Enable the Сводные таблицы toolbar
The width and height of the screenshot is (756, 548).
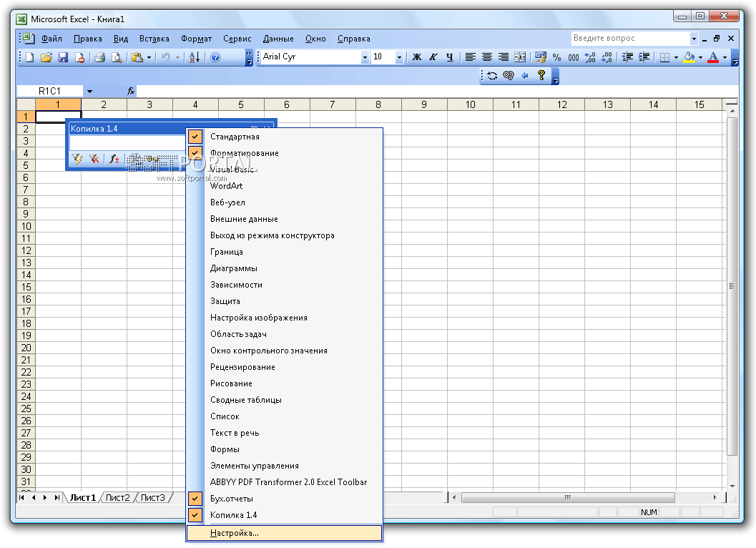(x=283, y=400)
